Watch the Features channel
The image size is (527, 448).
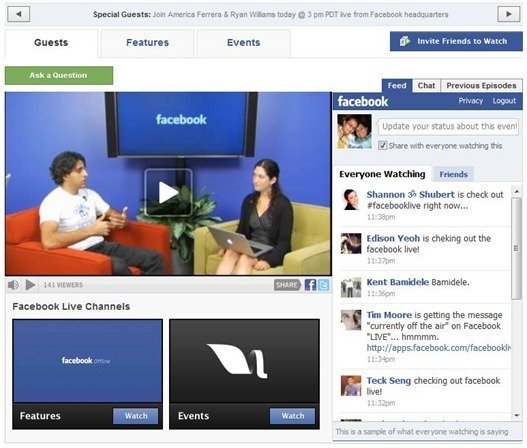[x=136, y=416]
